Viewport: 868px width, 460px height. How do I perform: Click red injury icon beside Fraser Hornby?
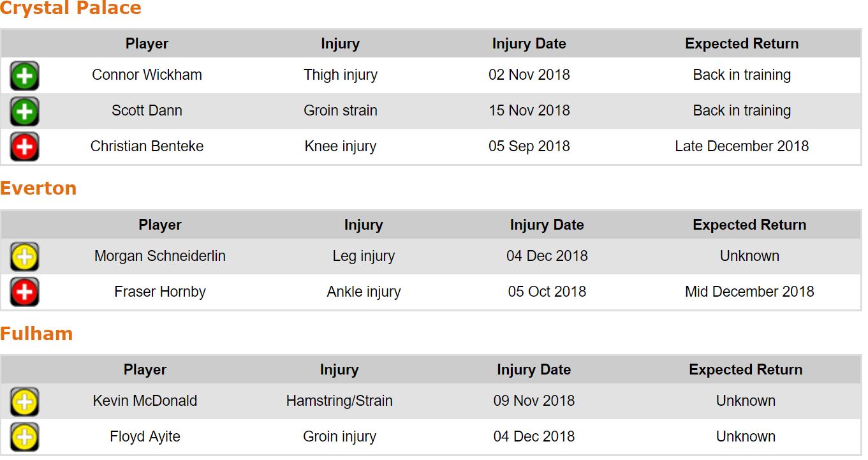point(24,293)
